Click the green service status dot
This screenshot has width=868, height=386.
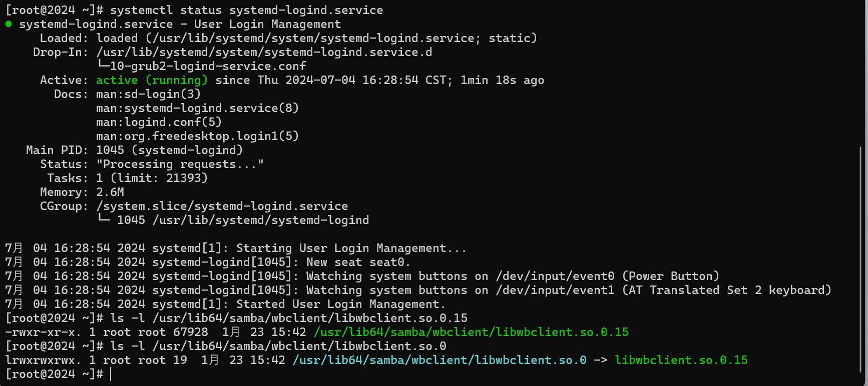pyautogui.click(x=9, y=24)
